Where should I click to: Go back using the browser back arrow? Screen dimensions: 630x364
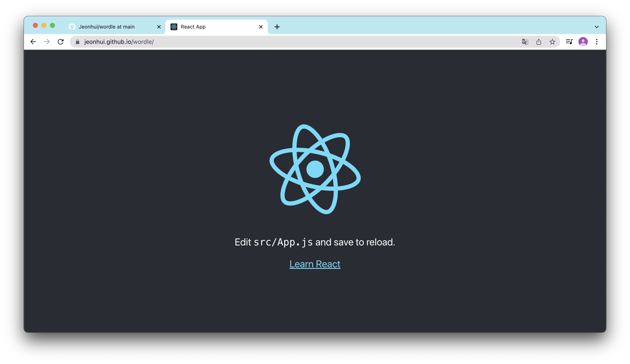click(33, 42)
